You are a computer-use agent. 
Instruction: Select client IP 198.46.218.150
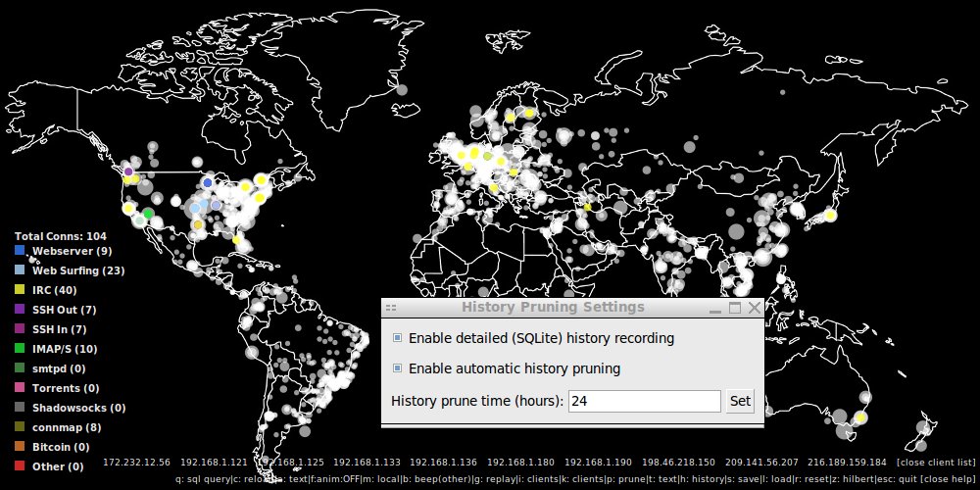(x=677, y=462)
